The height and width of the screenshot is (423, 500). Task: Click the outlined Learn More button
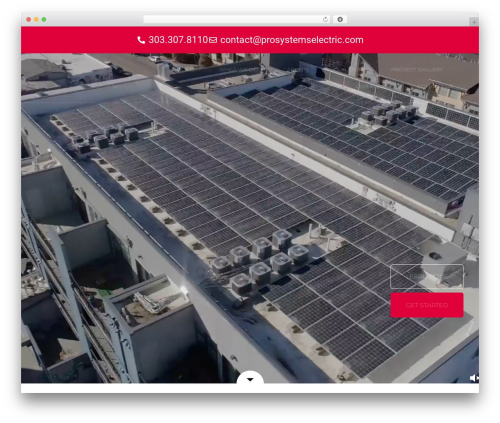[427, 276]
